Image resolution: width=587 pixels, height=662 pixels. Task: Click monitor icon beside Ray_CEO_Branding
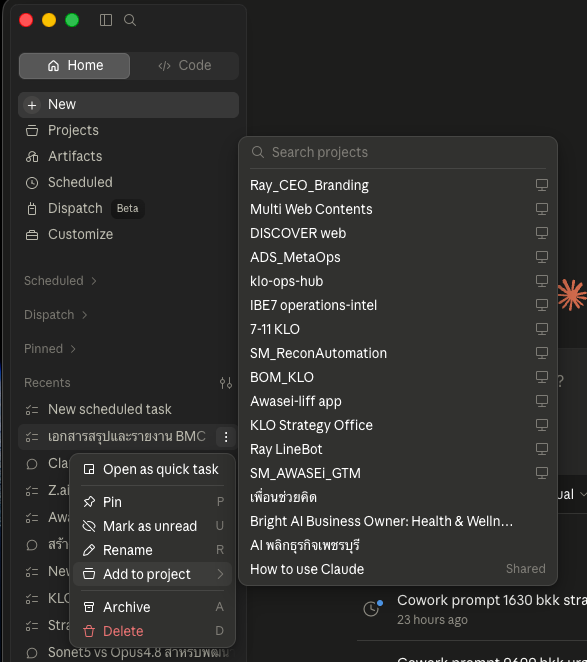(542, 185)
